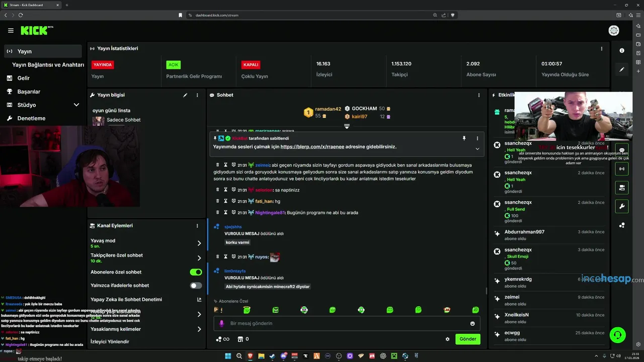Ban Nightingale81 using the shield icon
Screen dimensions: 644x362
click(233, 212)
